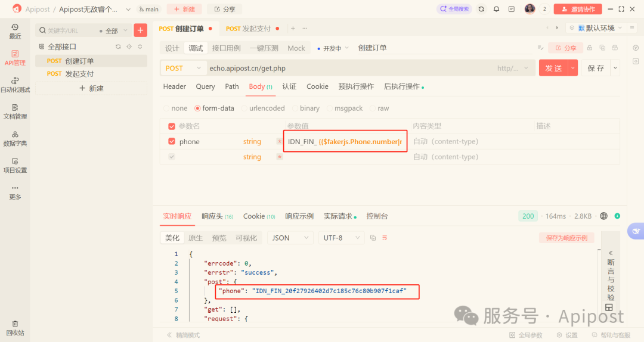The width and height of the screenshot is (644, 342).
Task: Open the hamburger menu beside 默认环境
Action: coord(632,28)
